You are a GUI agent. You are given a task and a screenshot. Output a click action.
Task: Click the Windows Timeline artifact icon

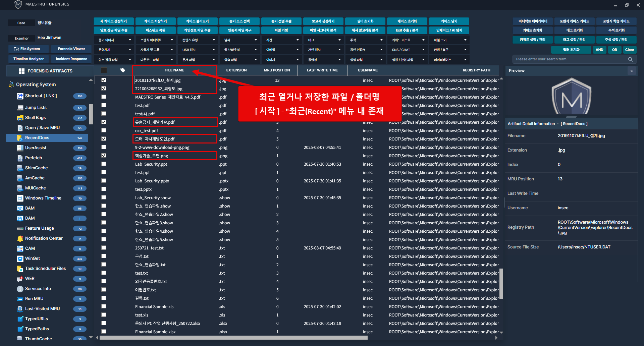tap(20, 198)
